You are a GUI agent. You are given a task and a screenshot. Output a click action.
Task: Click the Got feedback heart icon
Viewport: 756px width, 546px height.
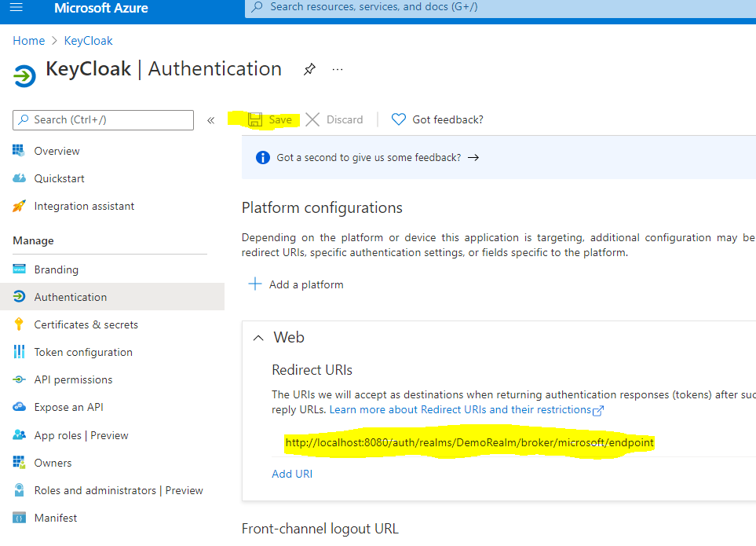click(x=399, y=119)
